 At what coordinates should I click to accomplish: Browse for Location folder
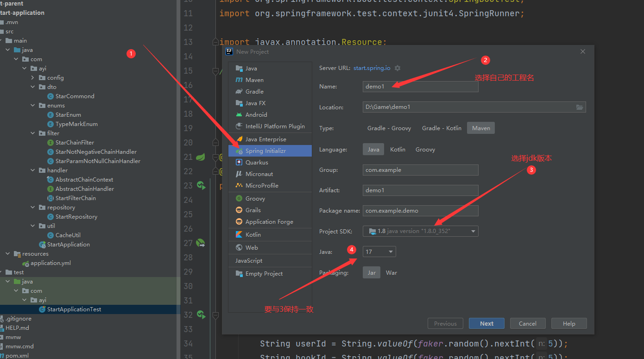[x=580, y=107]
